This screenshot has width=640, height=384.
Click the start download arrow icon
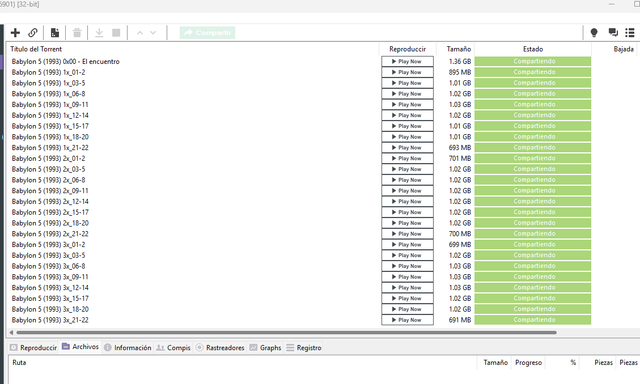(x=99, y=33)
